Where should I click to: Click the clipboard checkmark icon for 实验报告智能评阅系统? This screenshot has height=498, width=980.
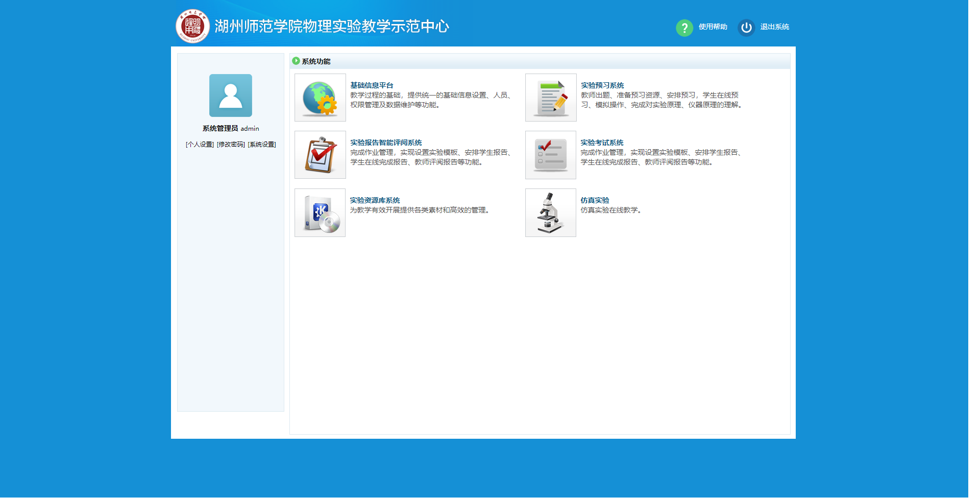320,155
